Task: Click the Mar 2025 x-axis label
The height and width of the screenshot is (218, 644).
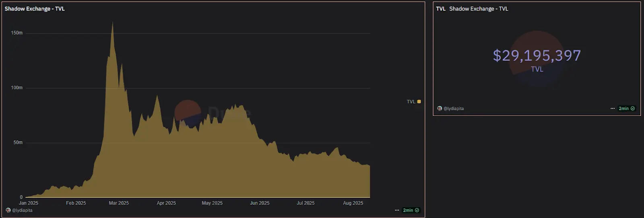Action: tap(119, 203)
